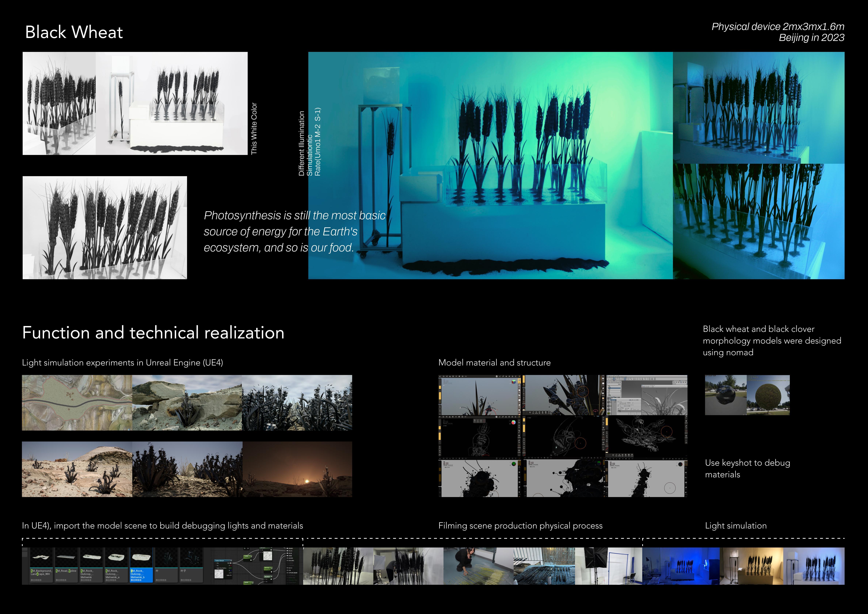Click the 'Model material and structure' label
The height and width of the screenshot is (614, 868).
point(494,362)
